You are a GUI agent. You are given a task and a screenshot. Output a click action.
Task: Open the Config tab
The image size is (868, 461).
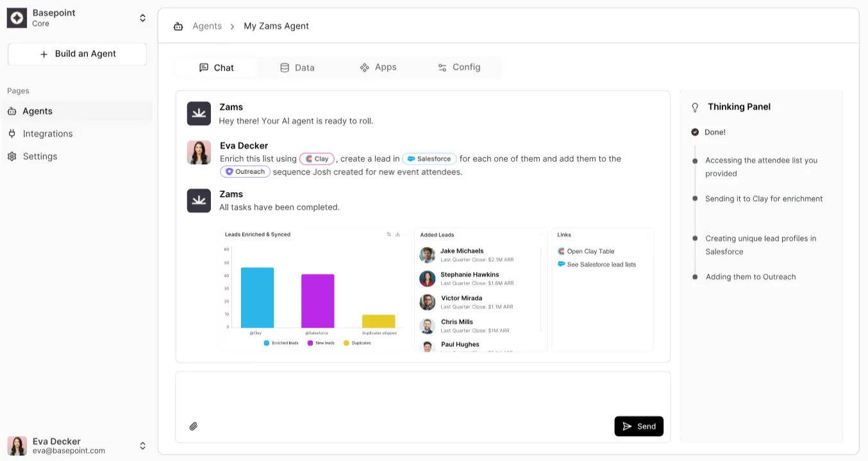click(459, 67)
